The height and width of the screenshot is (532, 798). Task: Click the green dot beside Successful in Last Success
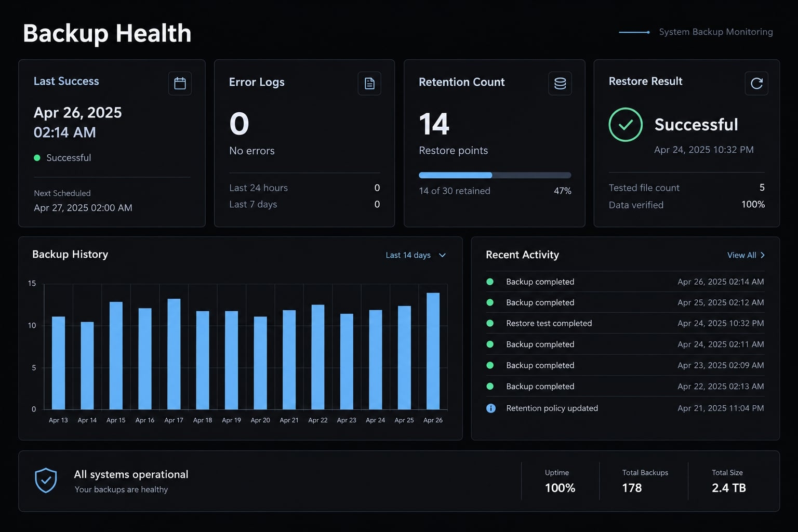[37, 158]
